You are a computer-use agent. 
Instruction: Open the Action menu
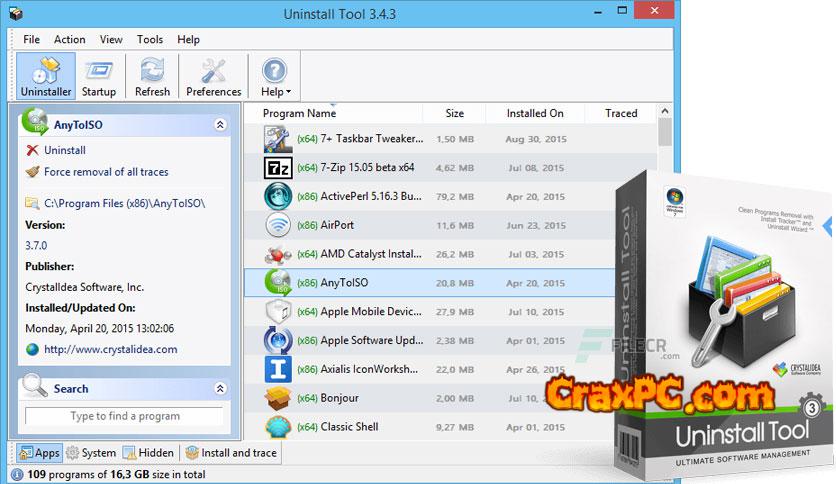click(69, 39)
